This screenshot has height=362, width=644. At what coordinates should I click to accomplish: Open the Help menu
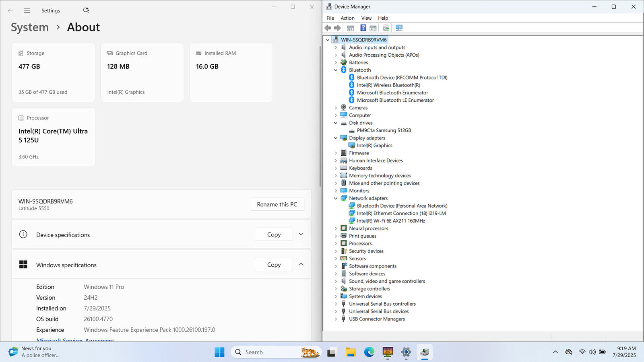pos(383,18)
